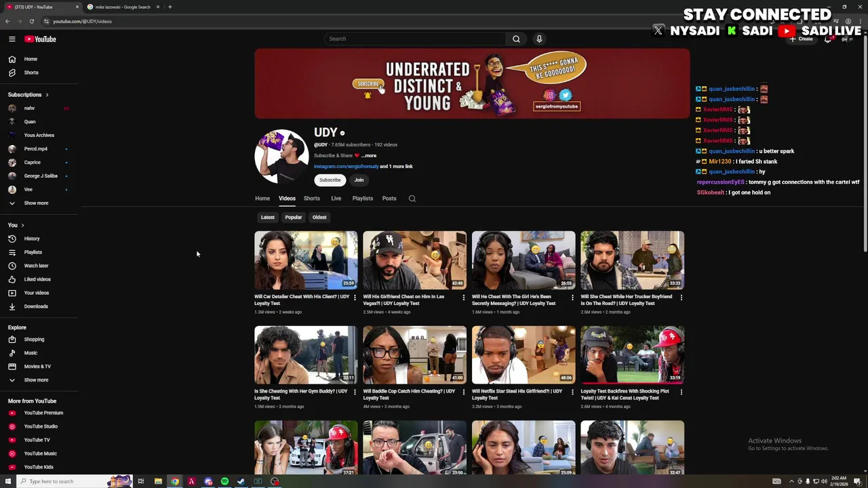Viewport: 868px width, 488px height.
Task: Search within the UDY channel icon
Action: [x=412, y=199]
